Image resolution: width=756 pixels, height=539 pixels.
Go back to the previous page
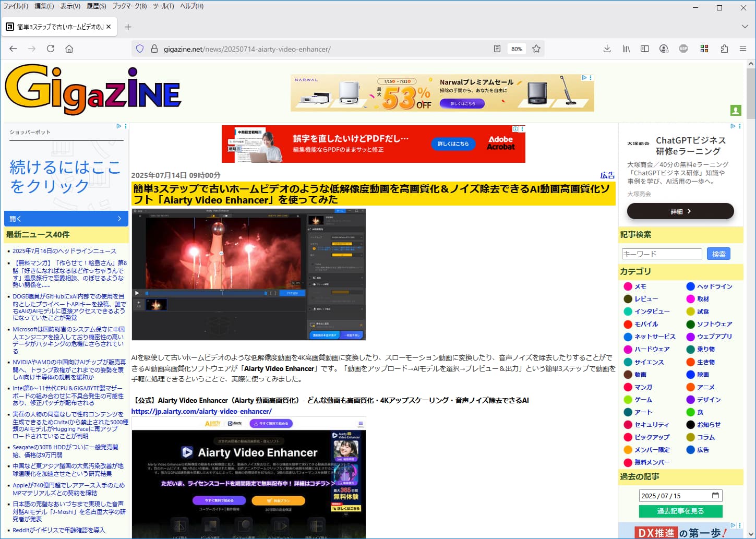tap(13, 49)
